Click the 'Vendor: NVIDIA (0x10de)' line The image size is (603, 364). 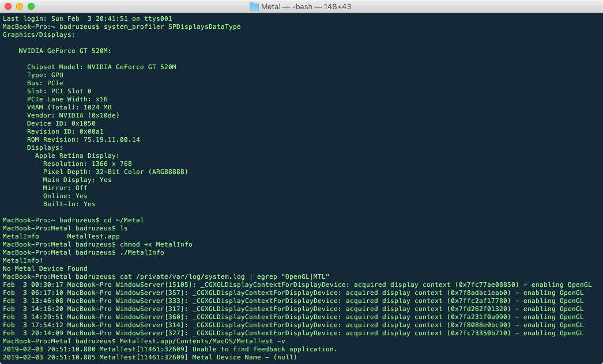click(73, 115)
